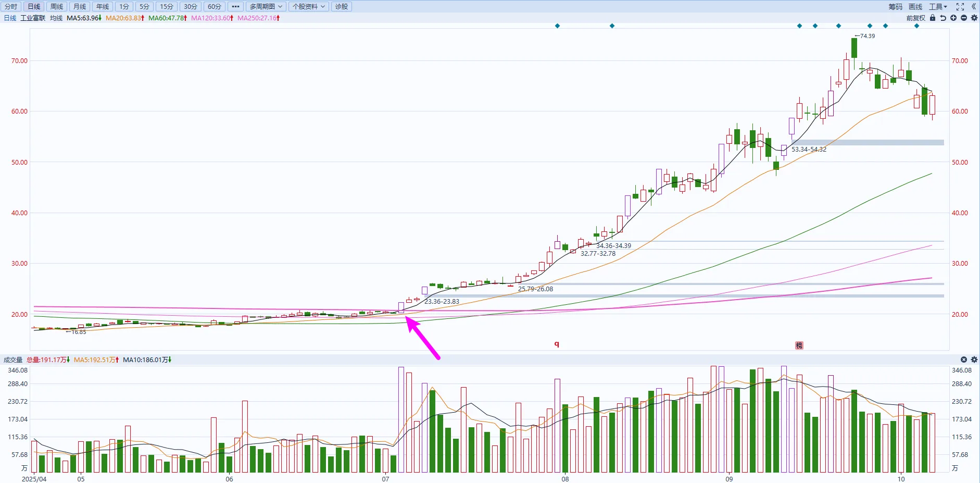980x483 pixels.
Task: Click the undo arrow icon in the chart toolbar
Action: (x=943, y=18)
